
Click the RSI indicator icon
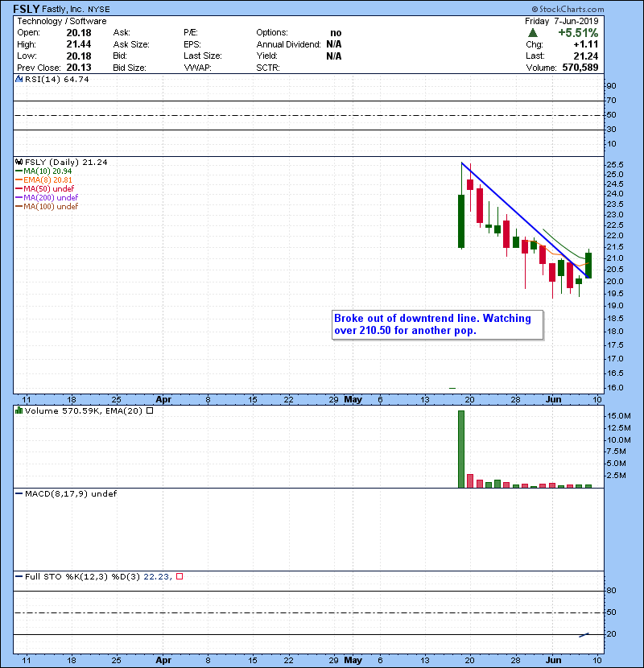[x=19, y=79]
